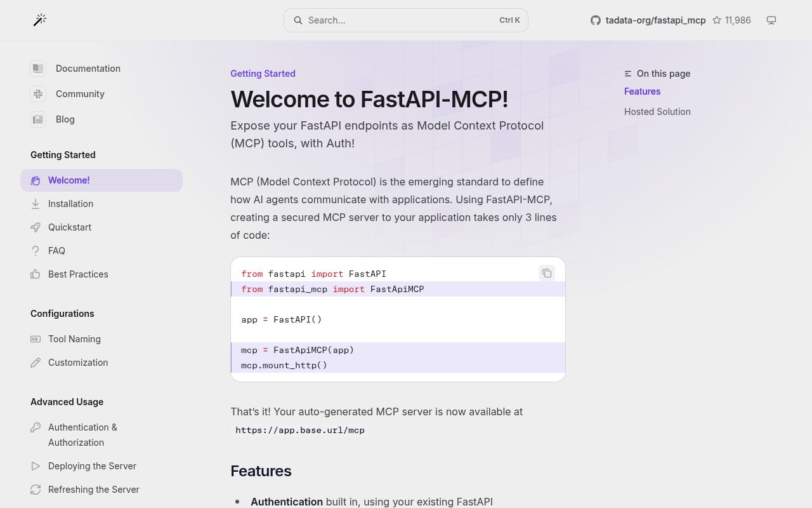
Task: Open the Blog link
Action: (x=65, y=119)
